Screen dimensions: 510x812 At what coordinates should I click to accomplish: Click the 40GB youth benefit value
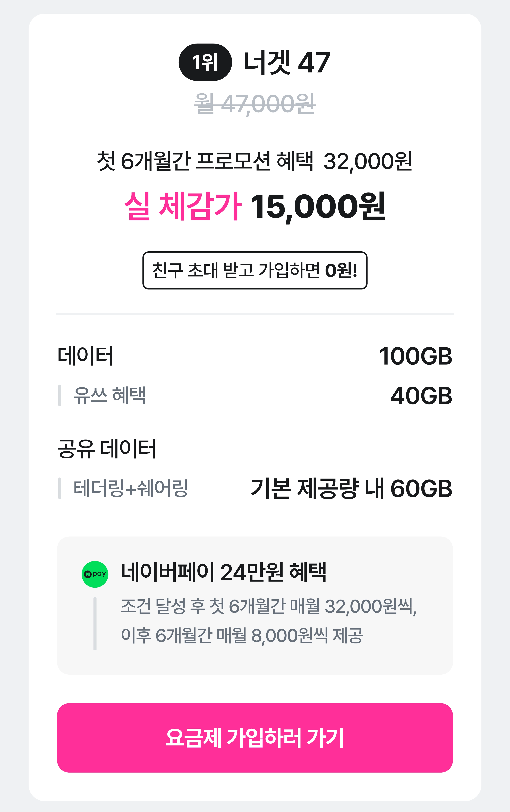421,396
